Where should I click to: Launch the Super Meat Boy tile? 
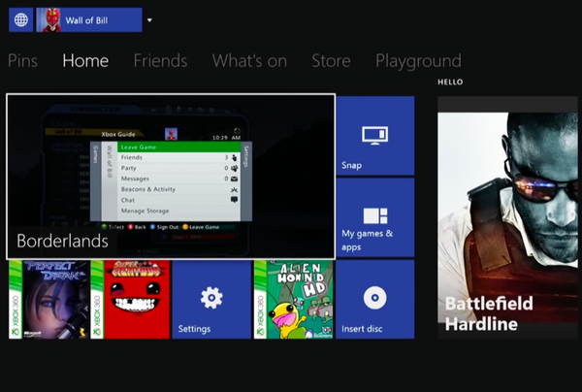coord(130,300)
